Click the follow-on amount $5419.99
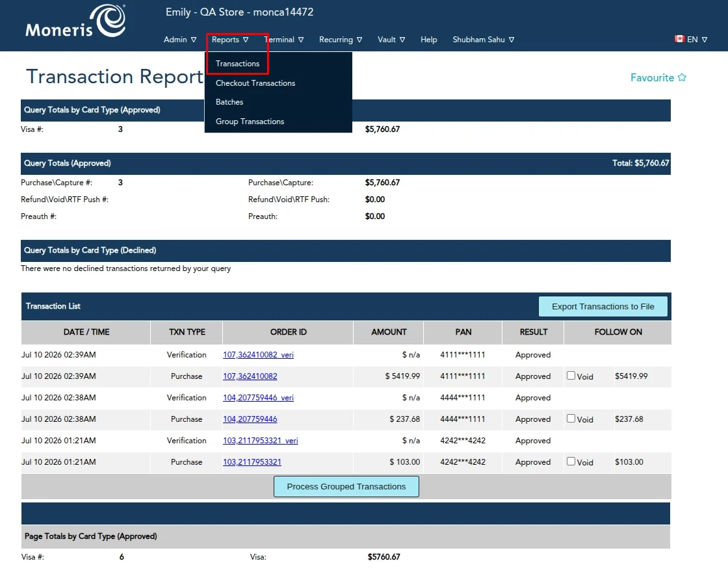The image size is (728, 572). 631,376
